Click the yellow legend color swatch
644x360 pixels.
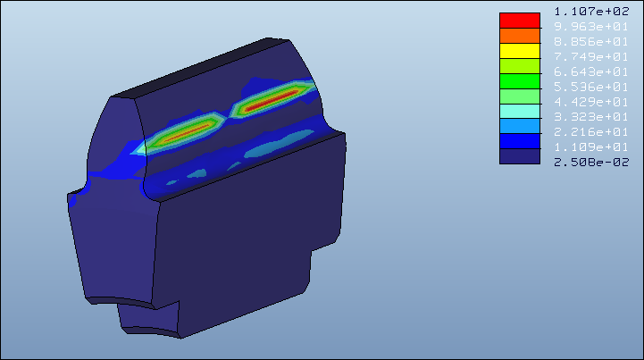pos(520,51)
